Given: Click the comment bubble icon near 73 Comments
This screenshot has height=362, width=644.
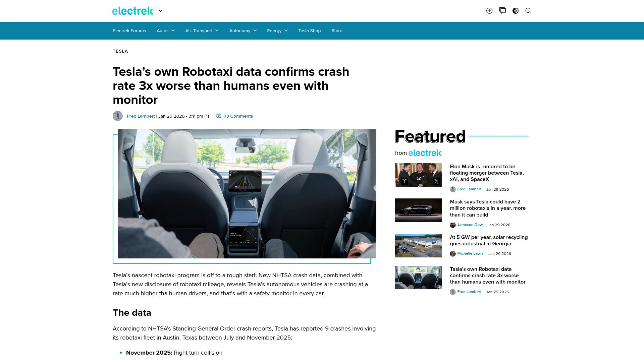Looking at the screenshot, I should pyautogui.click(x=219, y=116).
